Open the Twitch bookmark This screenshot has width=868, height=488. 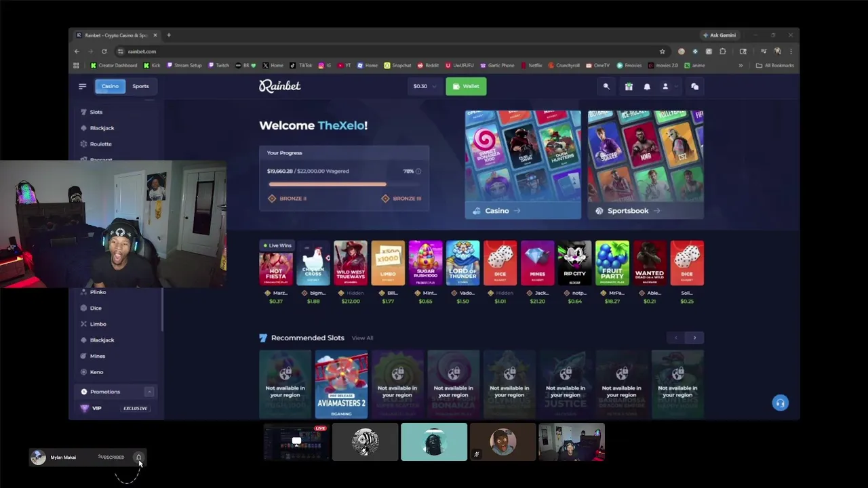(x=218, y=66)
